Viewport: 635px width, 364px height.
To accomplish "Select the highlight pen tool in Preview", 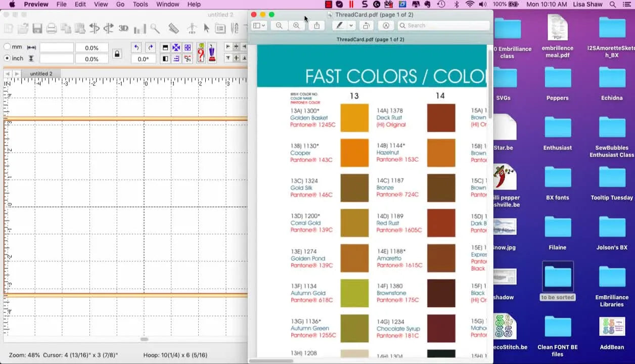I will click(x=339, y=25).
